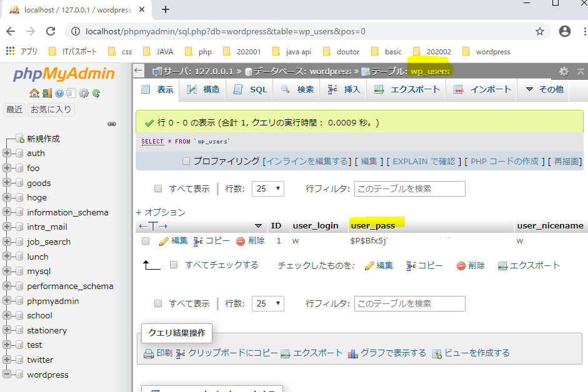The width and height of the screenshot is (588, 392).
Task: Tick すべてチェックする checkbox
Action: tap(174, 265)
